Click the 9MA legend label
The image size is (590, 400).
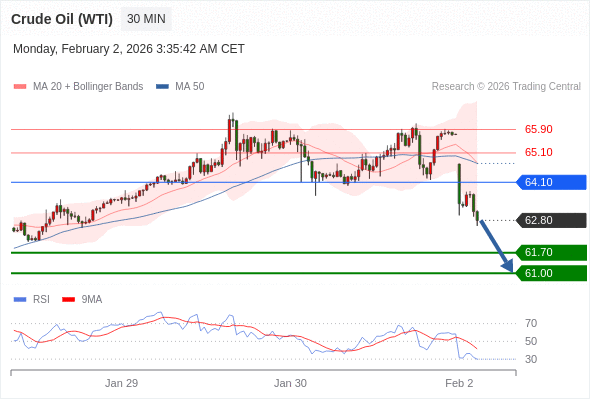click(x=92, y=300)
